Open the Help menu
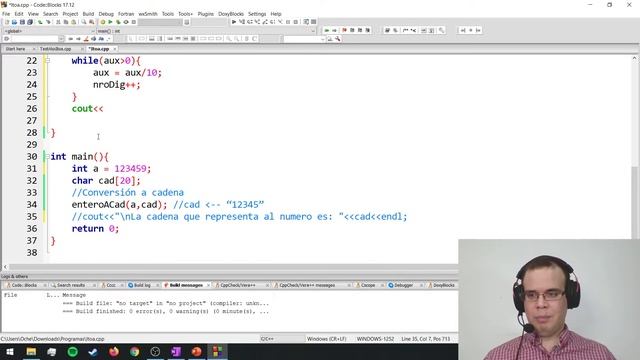Viewport: 640px width, 360px height. (276, 13)
